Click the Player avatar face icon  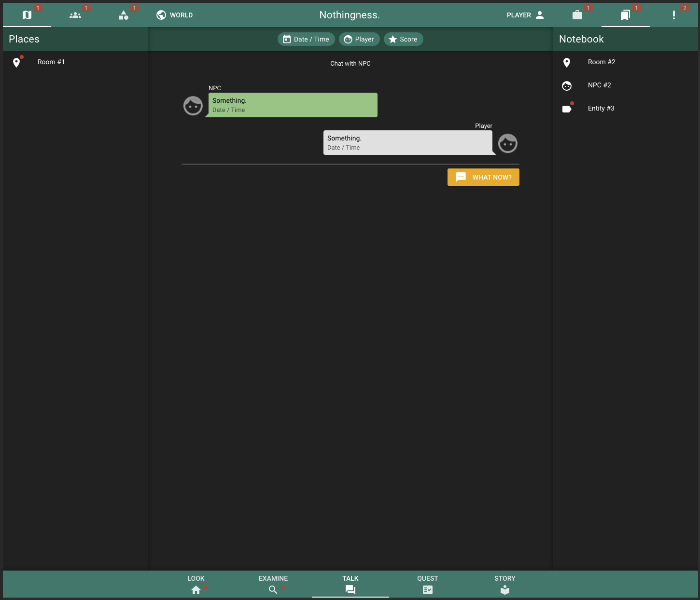click(508, 143)
